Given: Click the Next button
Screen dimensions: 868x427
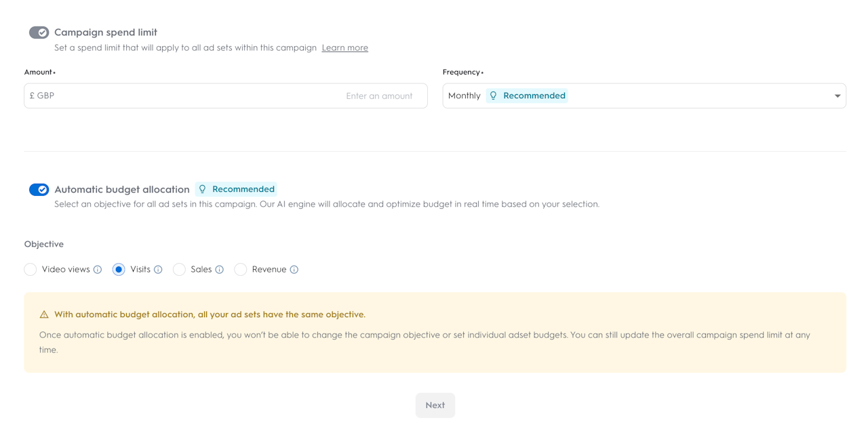Looking at the screenshot, I should 435,405.
